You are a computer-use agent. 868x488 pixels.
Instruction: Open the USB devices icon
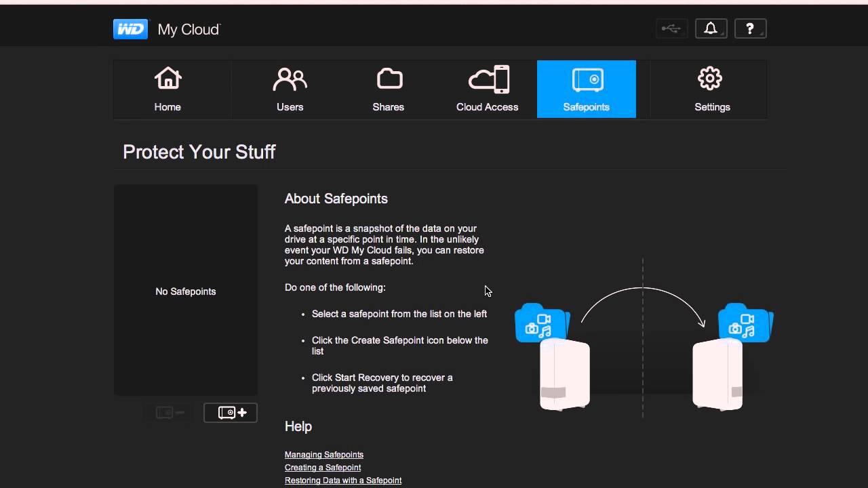point(671,28)
